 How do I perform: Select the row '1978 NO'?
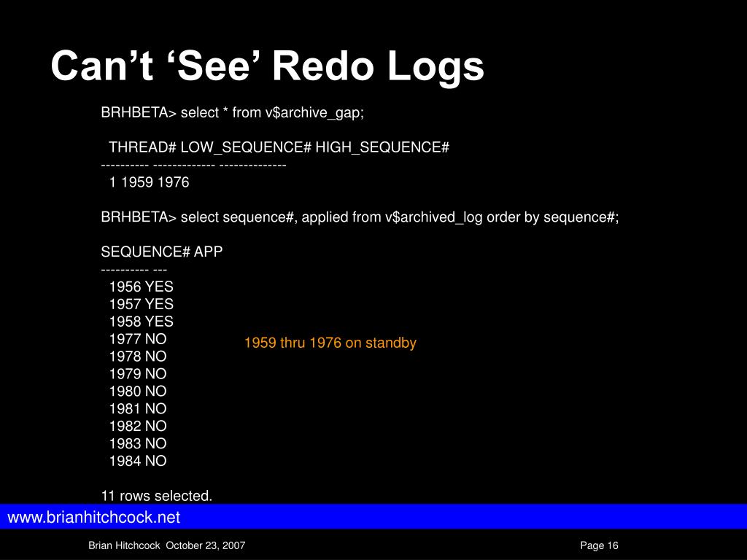(x=138, y=356)
